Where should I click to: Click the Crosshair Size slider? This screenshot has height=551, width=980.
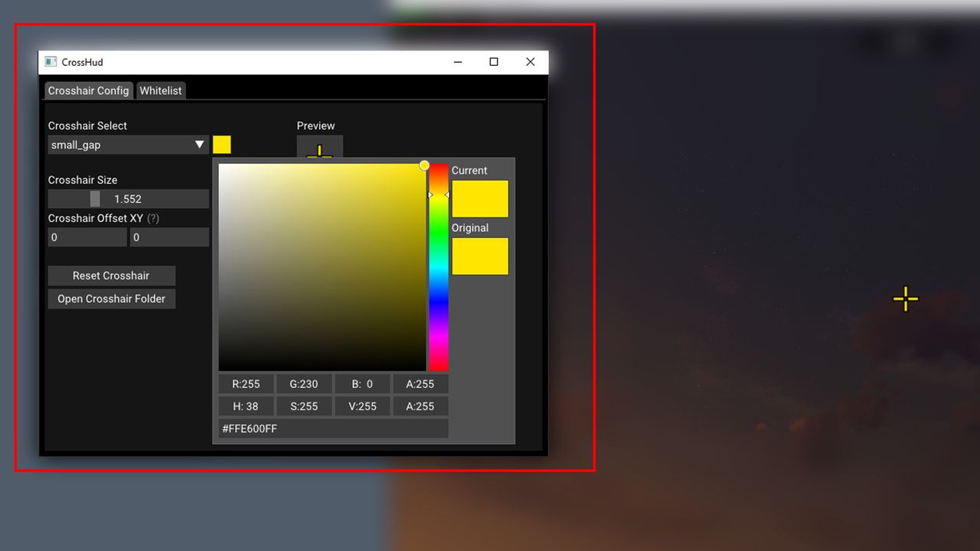129,199
